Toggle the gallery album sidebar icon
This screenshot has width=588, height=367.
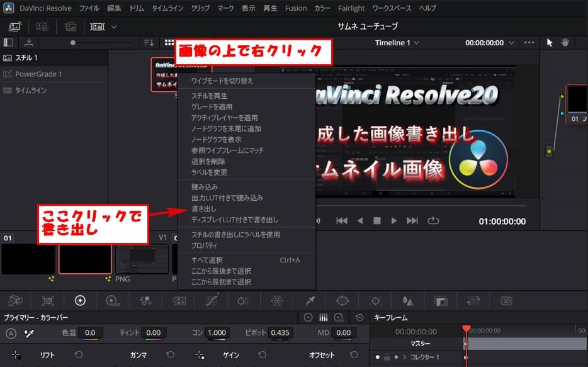[8, 43]
